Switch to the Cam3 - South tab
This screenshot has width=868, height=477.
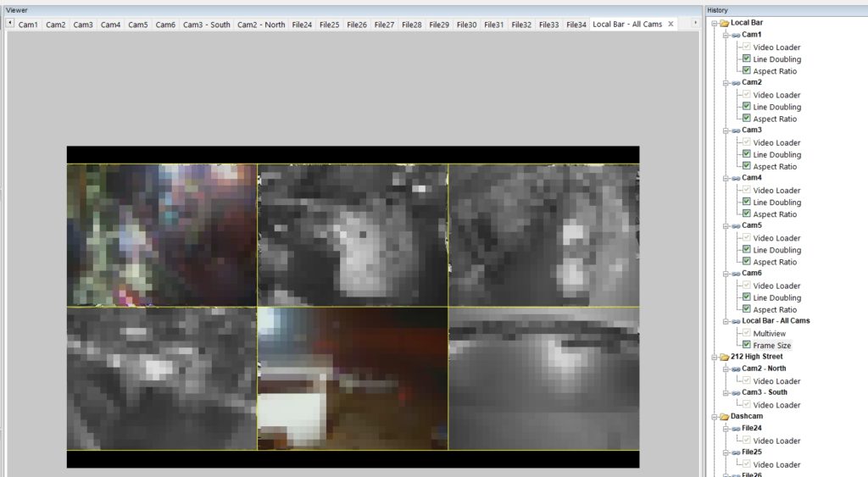207,25
